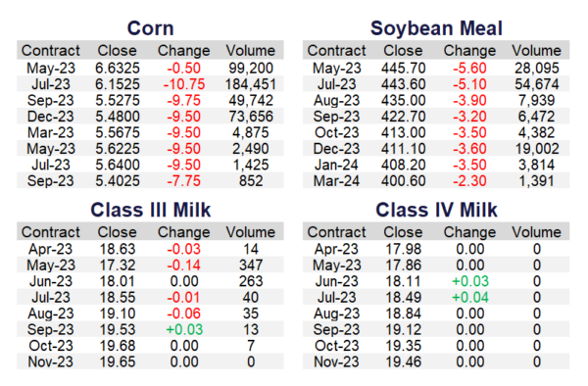Click the Corn table title
588x386 pixels.
tap(150, 28)
